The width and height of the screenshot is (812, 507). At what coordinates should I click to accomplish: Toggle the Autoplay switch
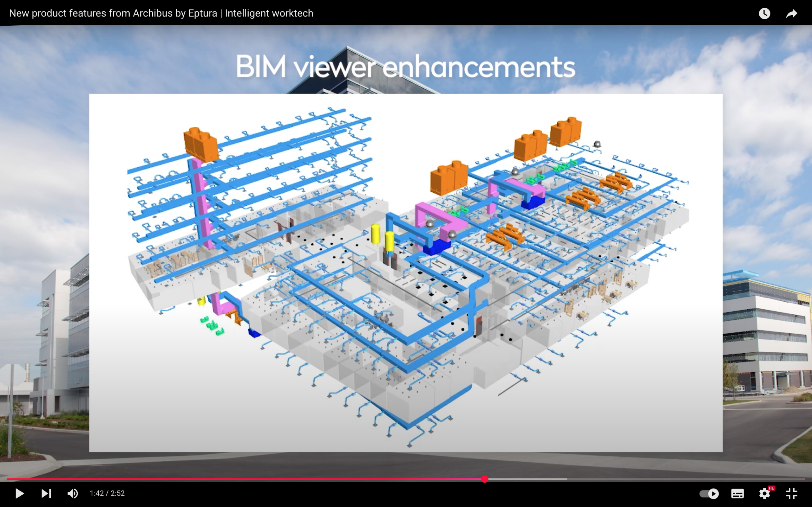709,494
